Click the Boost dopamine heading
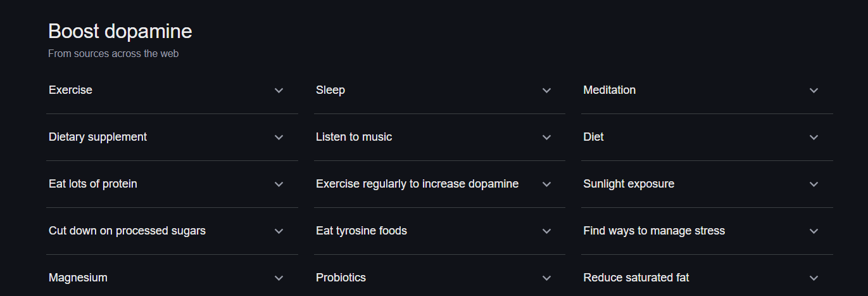The image size is (868, 296). tap(120, 31)
